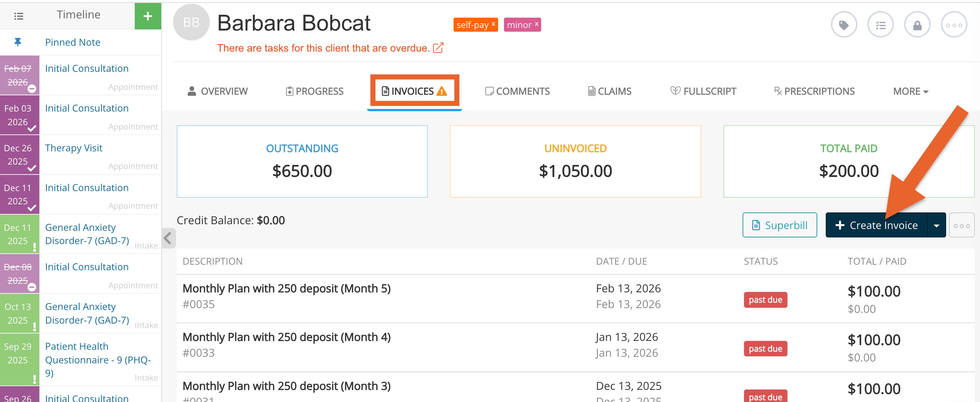Open invoice actions ellipsis next to Create Invoice
The image size is (980, 402).
(961, 226)
